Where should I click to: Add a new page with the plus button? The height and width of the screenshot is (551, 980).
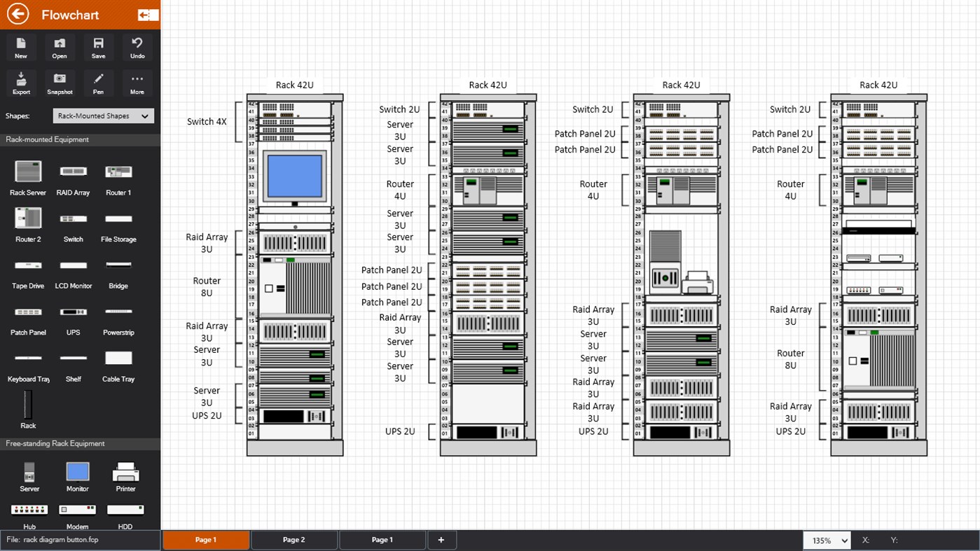coord(442,540)
